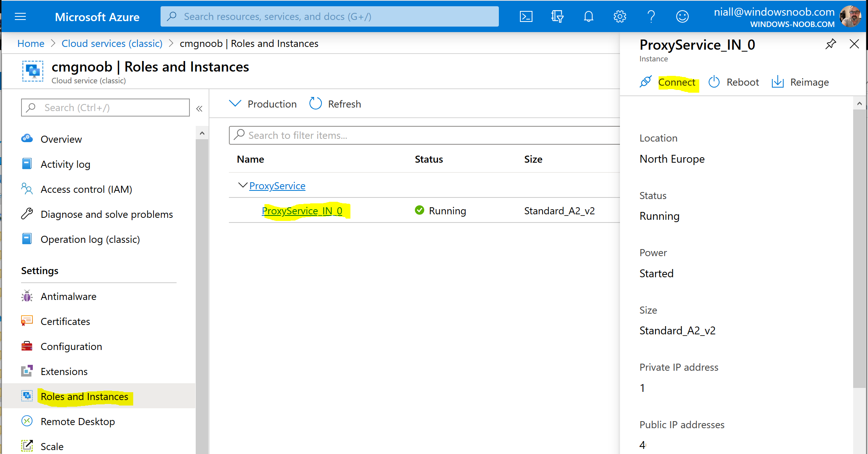Click the Remote Desktop icon
Image resolution: width=868 pixels, height=454 pixels.
(x=27, y=421)
